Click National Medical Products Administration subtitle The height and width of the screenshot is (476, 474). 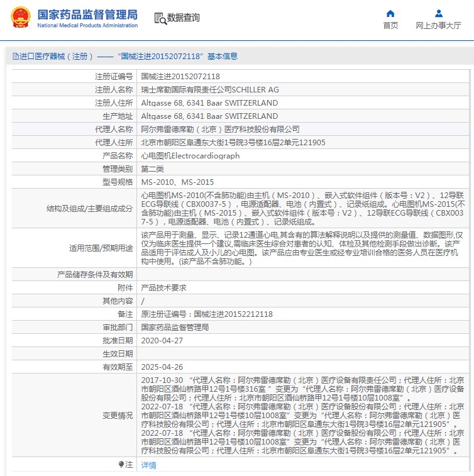[x=87, y=26]
